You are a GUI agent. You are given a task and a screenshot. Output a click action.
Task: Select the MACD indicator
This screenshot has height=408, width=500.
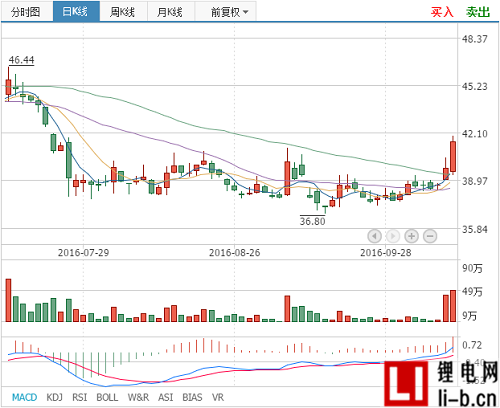(x=25, y=397)
